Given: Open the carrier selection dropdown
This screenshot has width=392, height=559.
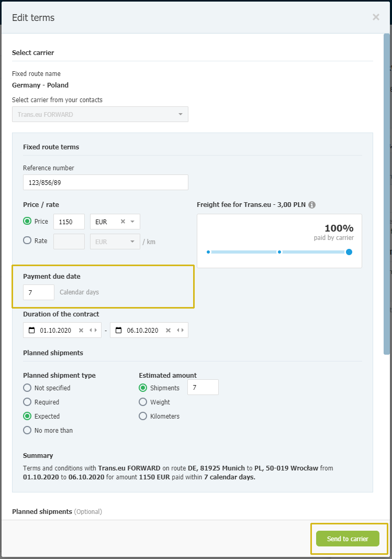Looking at the screenshot, I should pyautogui.click(x=100, y=114).
